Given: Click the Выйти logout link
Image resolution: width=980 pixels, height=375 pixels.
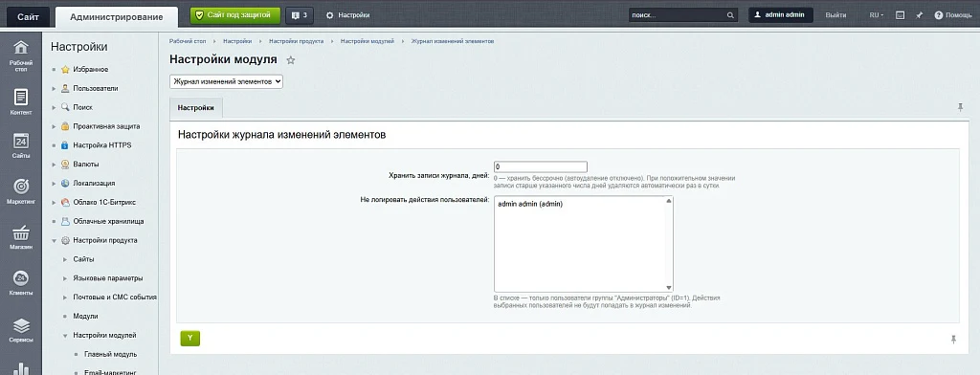Looking at the screenshot, I should coord(835,15).
